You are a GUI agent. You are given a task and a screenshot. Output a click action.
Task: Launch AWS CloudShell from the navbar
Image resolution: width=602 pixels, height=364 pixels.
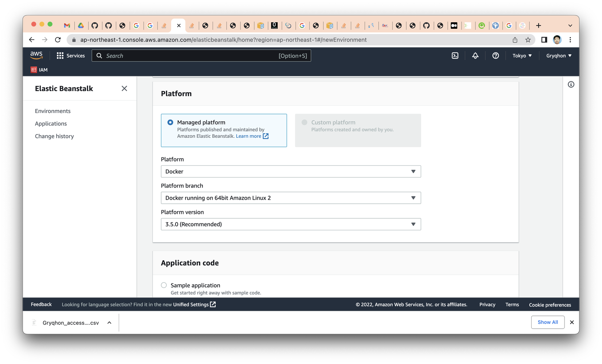click(455, 56)
